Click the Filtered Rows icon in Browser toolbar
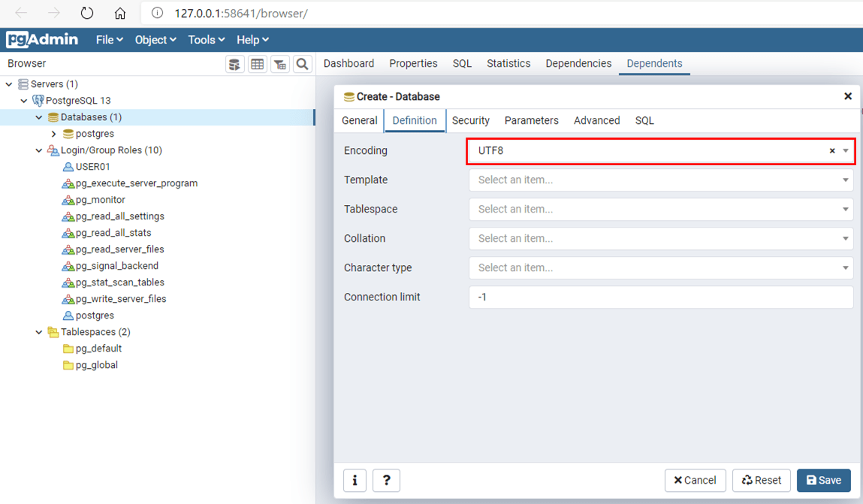863x504 pixels. click(x=280, y=65)
